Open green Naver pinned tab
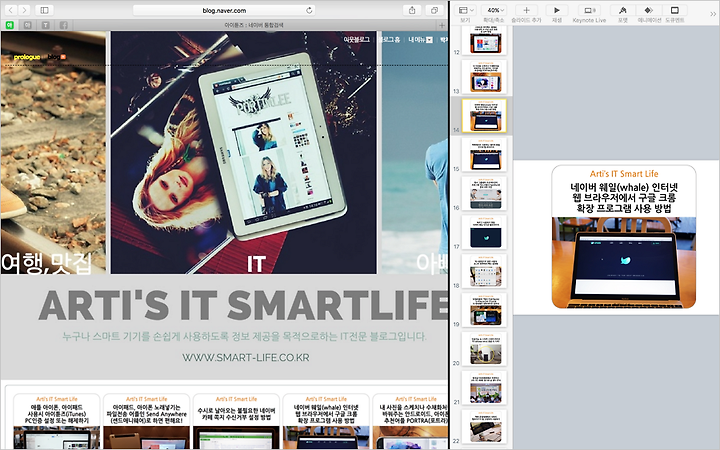Screen dimensions: 720x450 tap(10, 25)
